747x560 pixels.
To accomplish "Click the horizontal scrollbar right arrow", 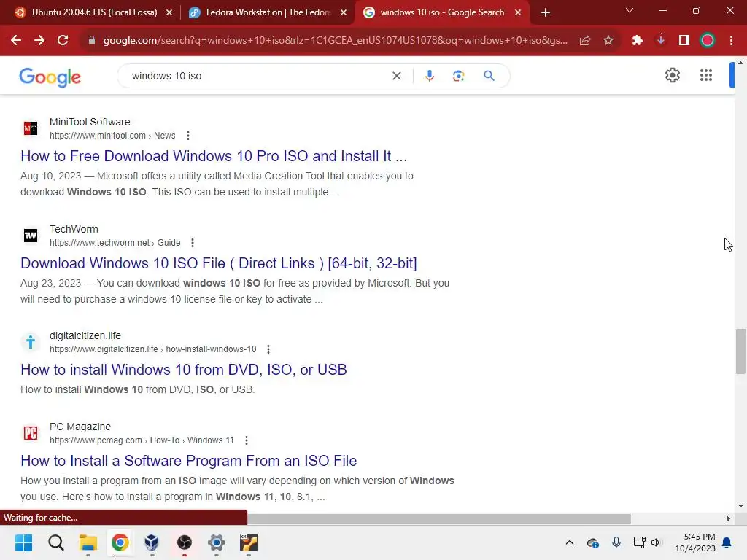I will tap(729, 518).
